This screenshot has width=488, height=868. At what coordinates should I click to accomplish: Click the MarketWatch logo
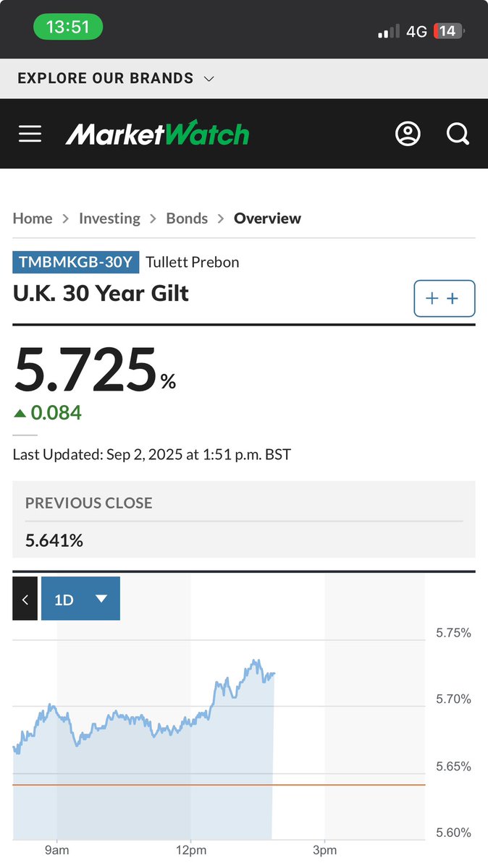point(157,134)
